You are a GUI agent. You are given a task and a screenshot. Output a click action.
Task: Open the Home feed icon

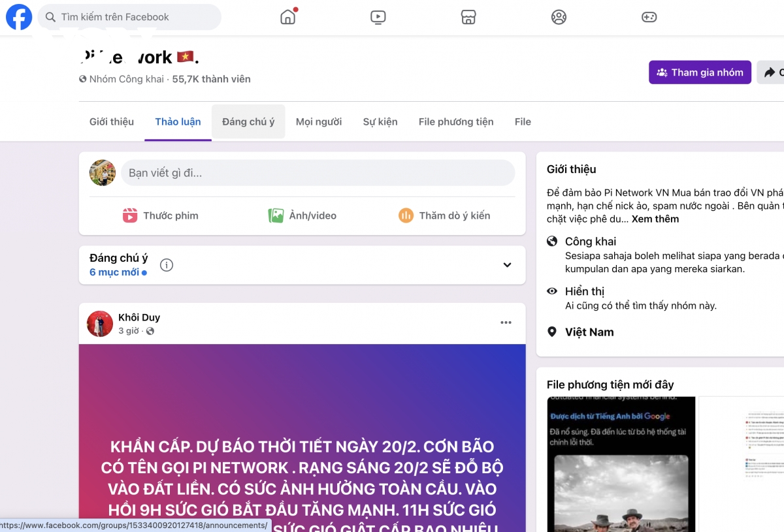click(x=288, y=17)
